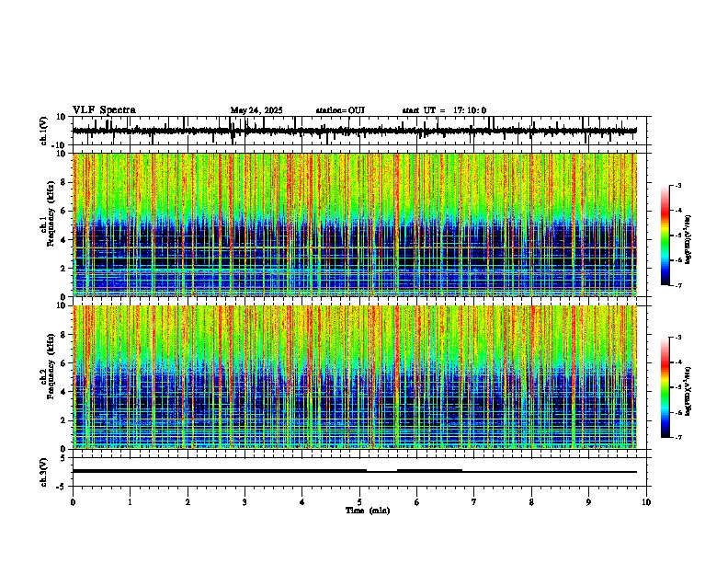Click the "0" tick on the time axis
Image resolution: width=728 pixels, height=563 pixels.
[x=73, y=502]
